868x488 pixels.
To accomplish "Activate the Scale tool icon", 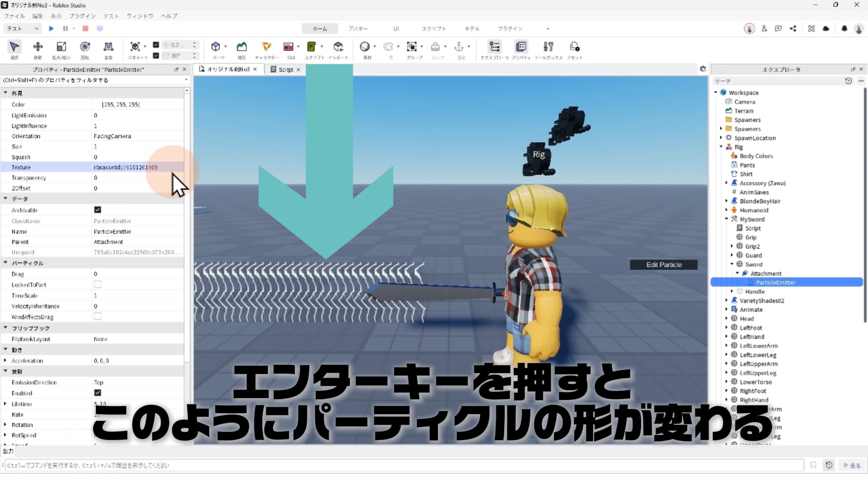I will point(61,47).
